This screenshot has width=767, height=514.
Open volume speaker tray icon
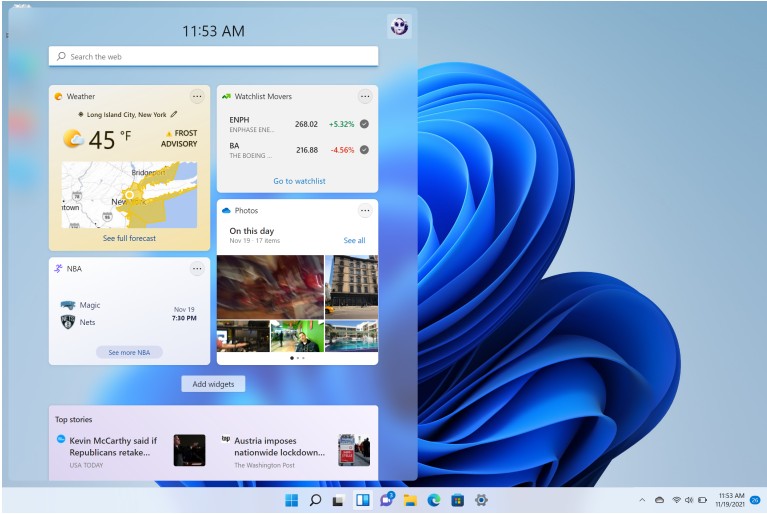click(x=689, y=500)
